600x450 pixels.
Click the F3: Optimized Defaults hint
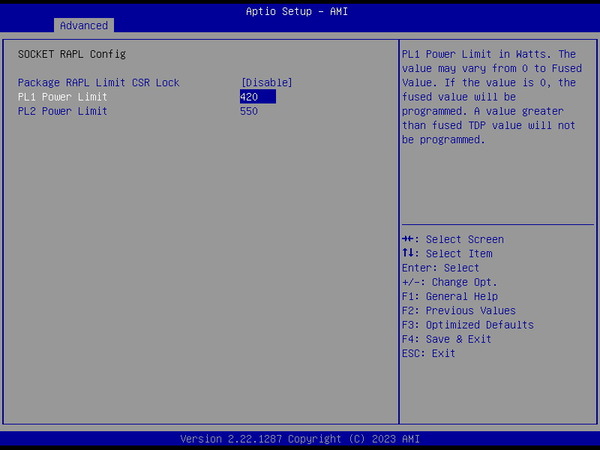(467, 325)
